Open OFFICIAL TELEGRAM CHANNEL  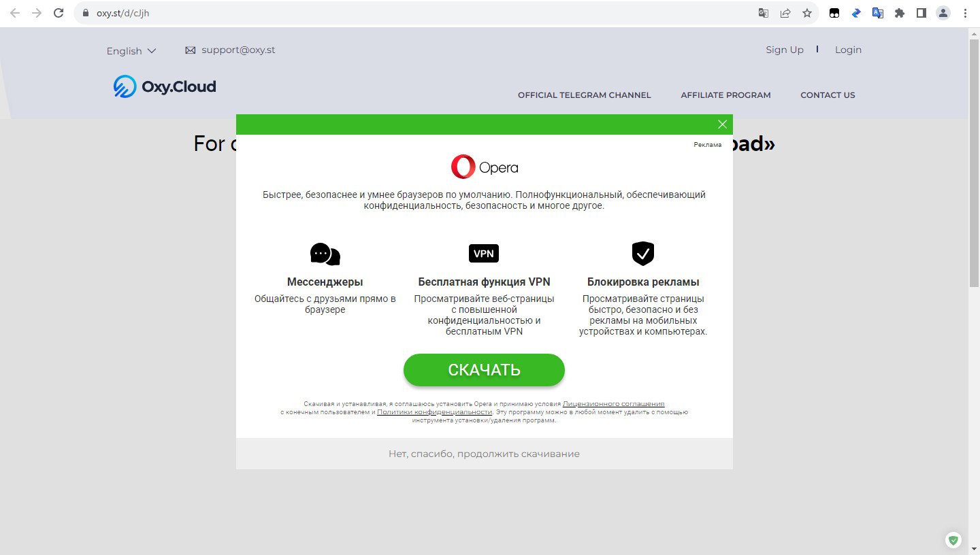pos(584,95)
